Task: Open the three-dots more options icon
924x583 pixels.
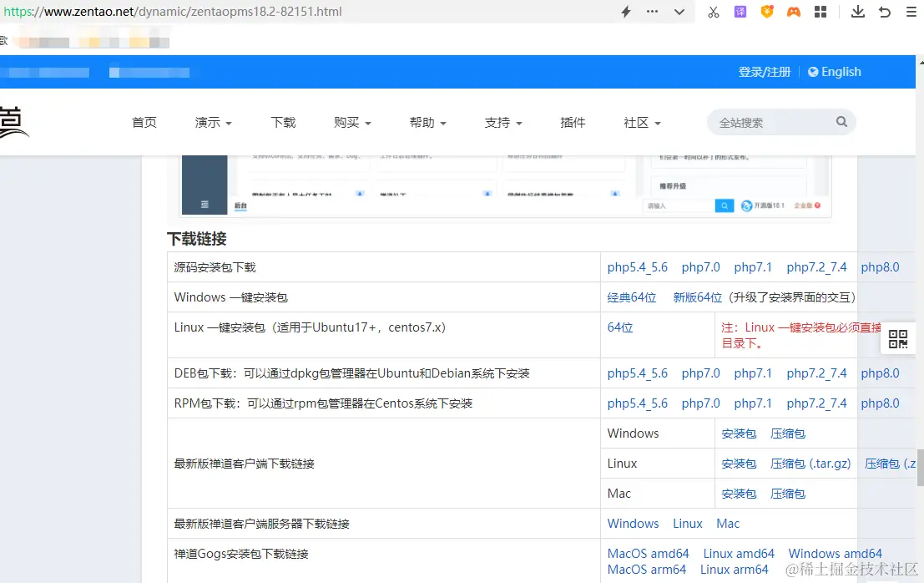Action: click(653, 11)
